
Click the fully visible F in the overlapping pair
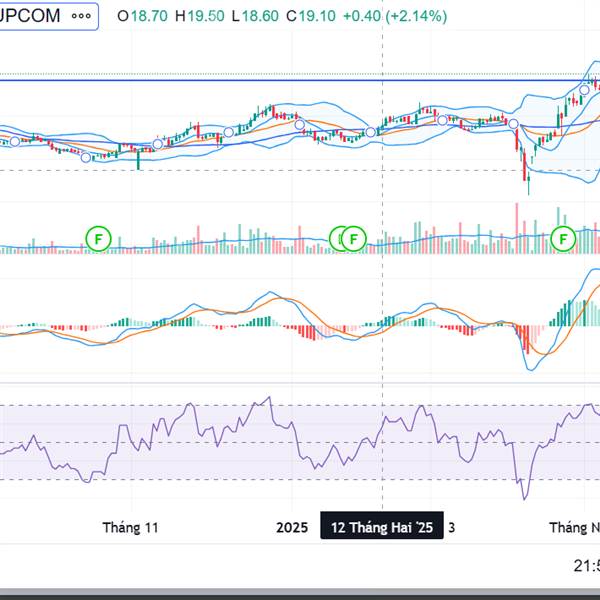(x=354, y=239)
